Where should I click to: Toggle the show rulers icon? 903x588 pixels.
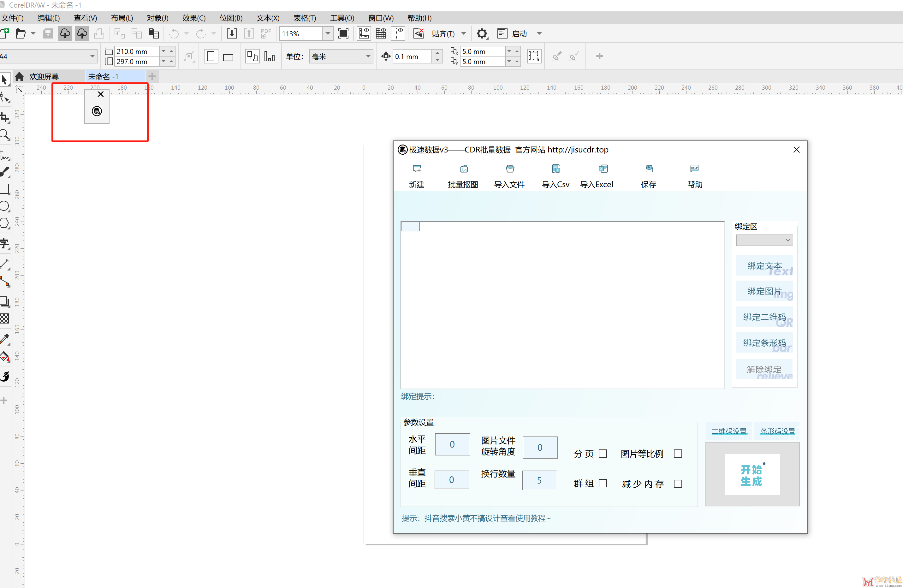coord(364,34)
